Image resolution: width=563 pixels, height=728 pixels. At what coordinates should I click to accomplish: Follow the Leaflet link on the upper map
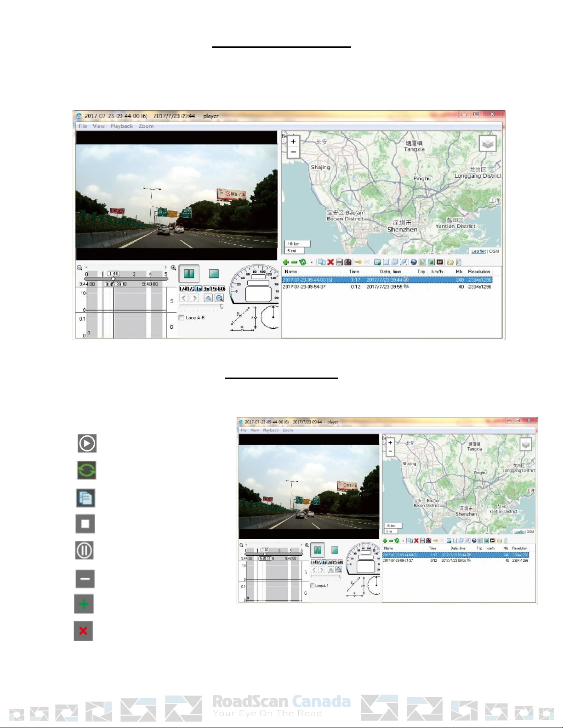pos(478,251)
